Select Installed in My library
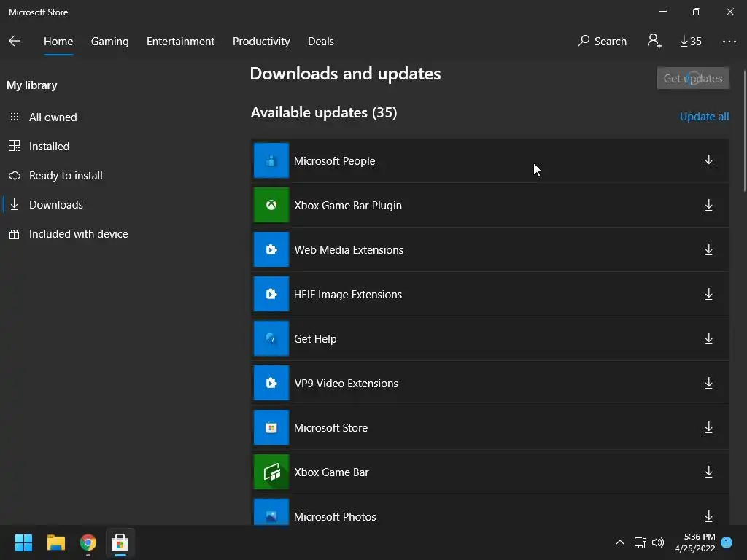The image size is (747, 560). click(49, 146)
